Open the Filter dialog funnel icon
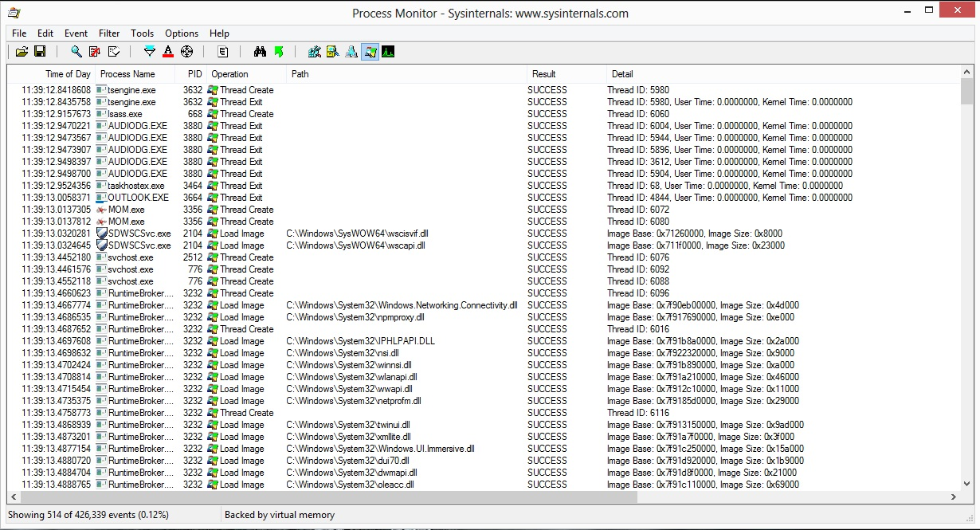 [x=150, y=52]
